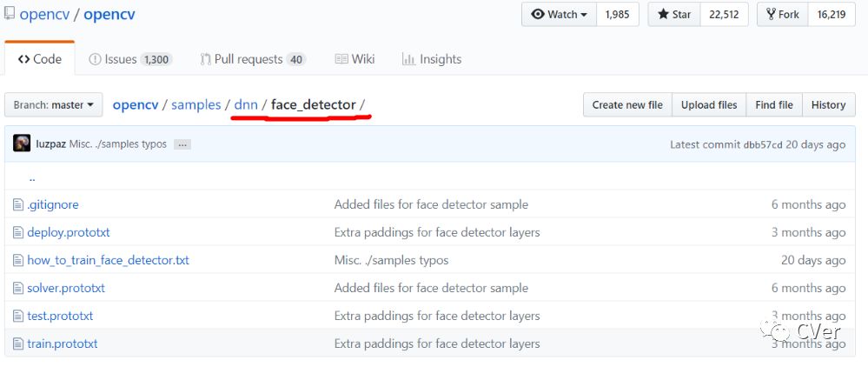Expand commit details with ellipsis button
Screen dimensions: 868x367
(x=182, y=144)
